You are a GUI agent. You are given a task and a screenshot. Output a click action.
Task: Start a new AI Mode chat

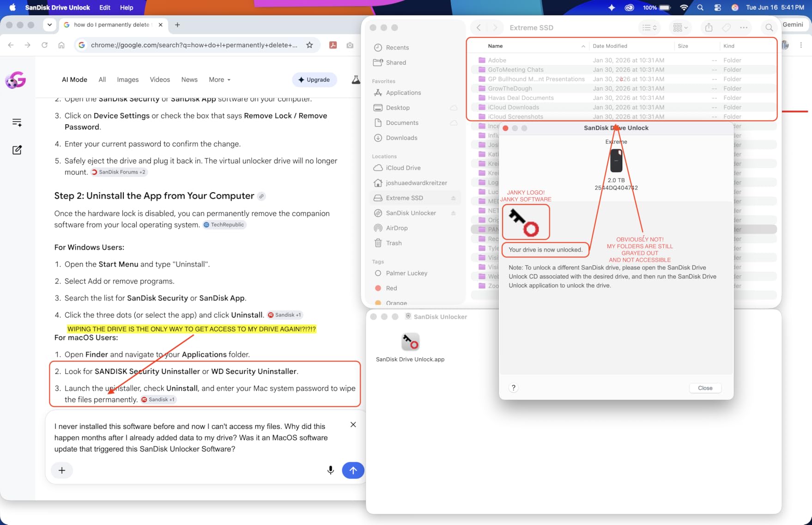17,150
